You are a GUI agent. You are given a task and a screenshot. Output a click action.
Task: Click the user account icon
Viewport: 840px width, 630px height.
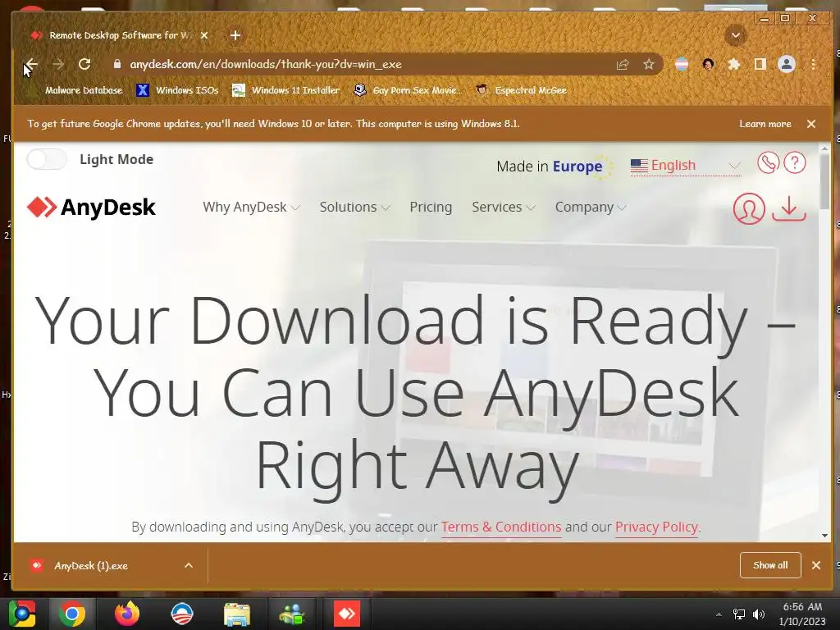[x=748, y=208]
